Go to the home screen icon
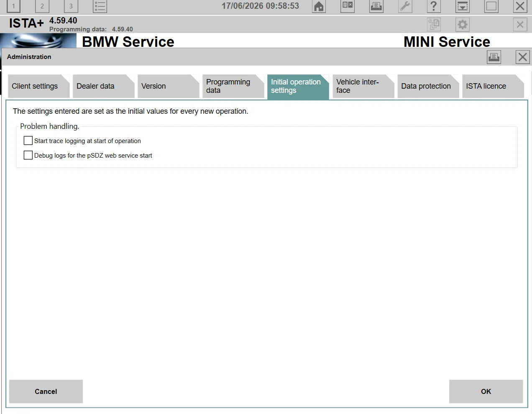 (x=319, y=6)
